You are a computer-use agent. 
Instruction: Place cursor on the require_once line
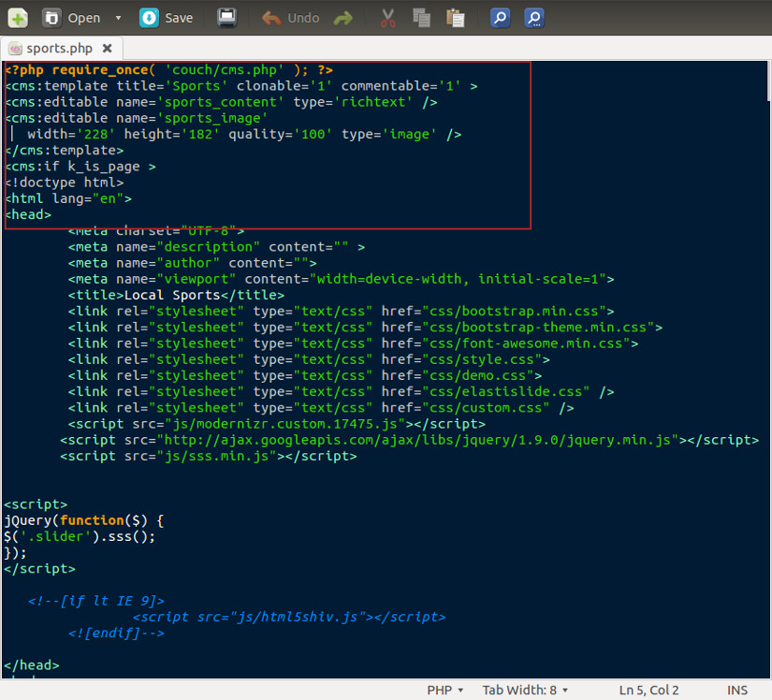pos(168,70)
